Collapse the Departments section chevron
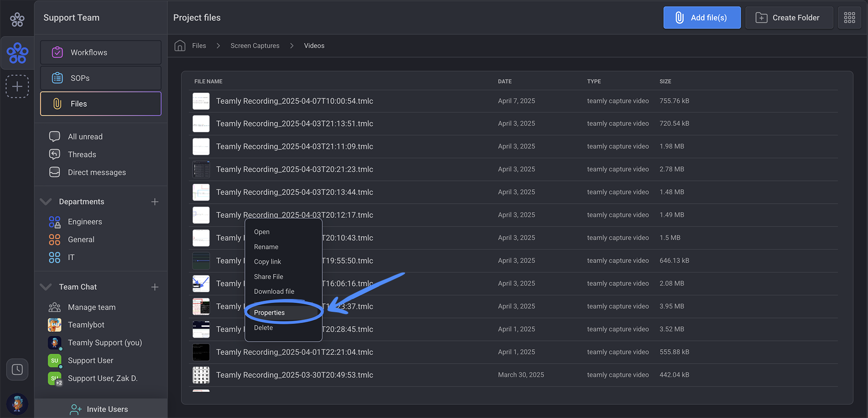 click(x=46, y=201)
